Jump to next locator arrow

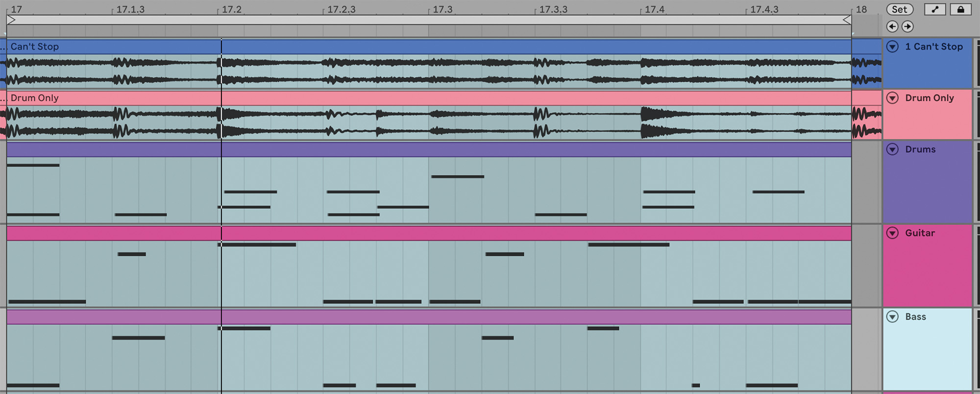[907, 26]
